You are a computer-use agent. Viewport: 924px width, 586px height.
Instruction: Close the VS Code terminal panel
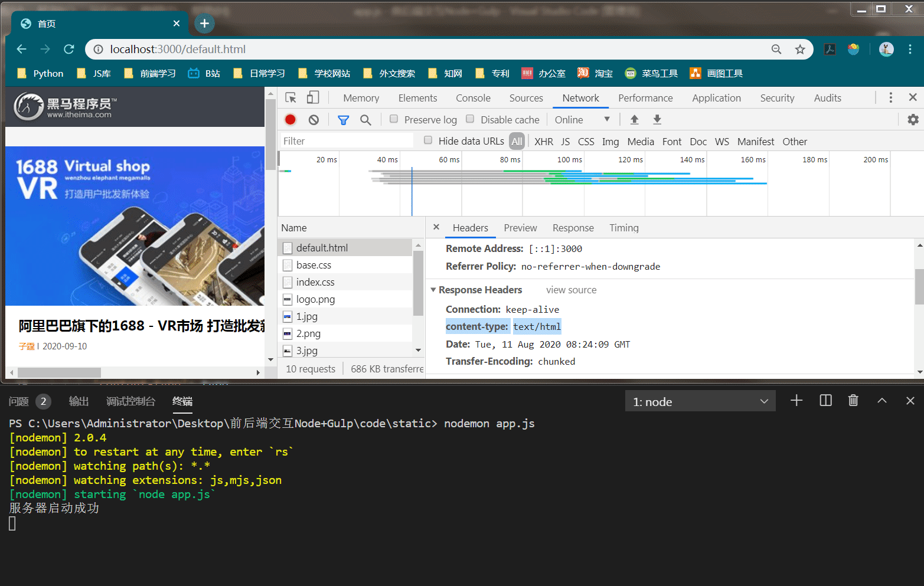point(910,401)
